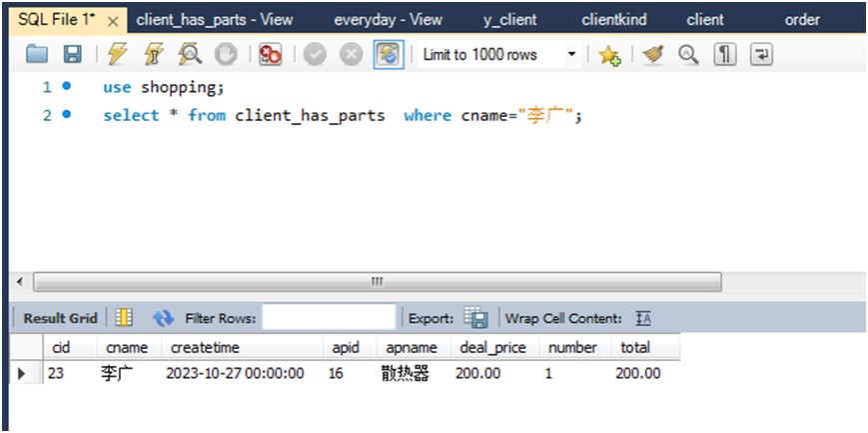Viewport: 868px width, 433px height.
Task: Close the SQL File 1 tab
Action: 113,22
